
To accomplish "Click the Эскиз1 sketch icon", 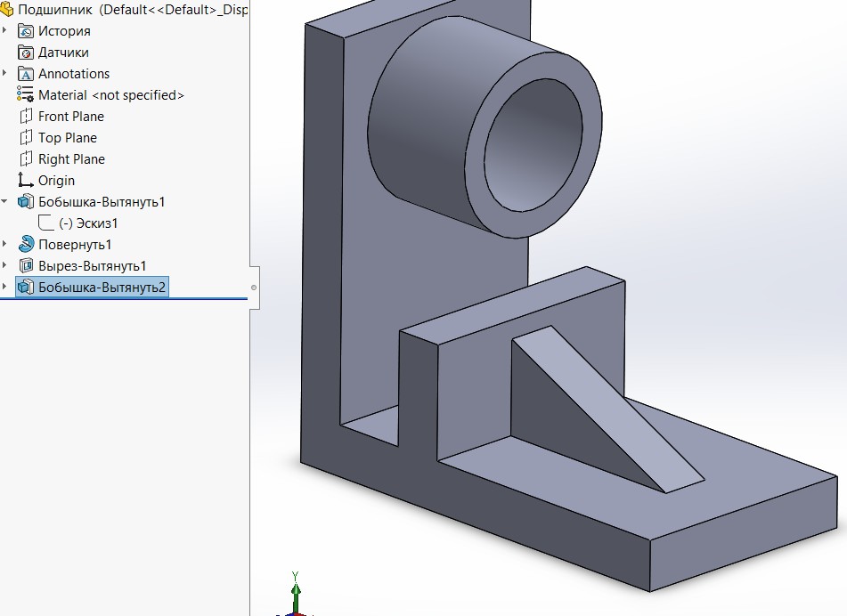I will coord(46,223).
